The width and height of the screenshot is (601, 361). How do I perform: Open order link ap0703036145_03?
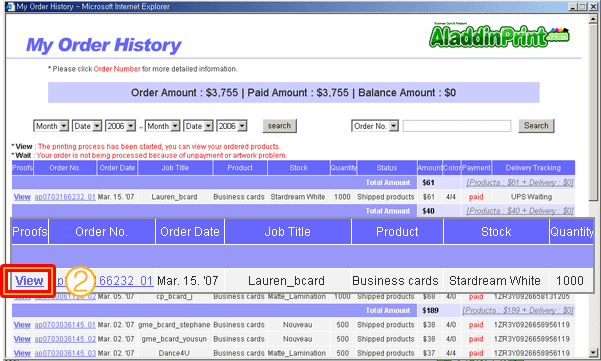click(x=65, y=353)
